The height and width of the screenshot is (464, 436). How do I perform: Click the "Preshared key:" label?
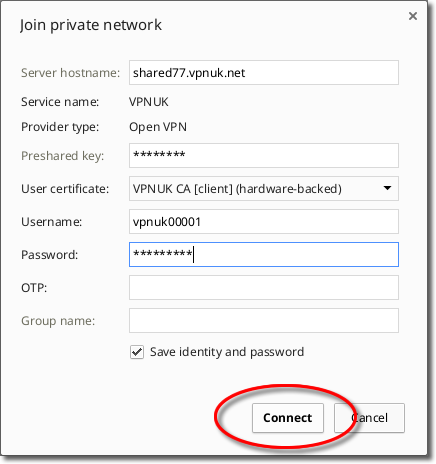click(x=63, y=156)
